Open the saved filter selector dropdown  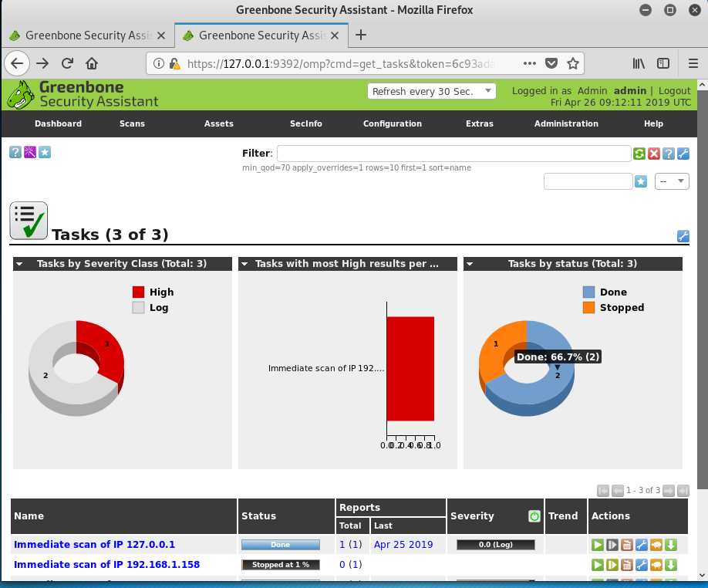(x=672, y=181)
